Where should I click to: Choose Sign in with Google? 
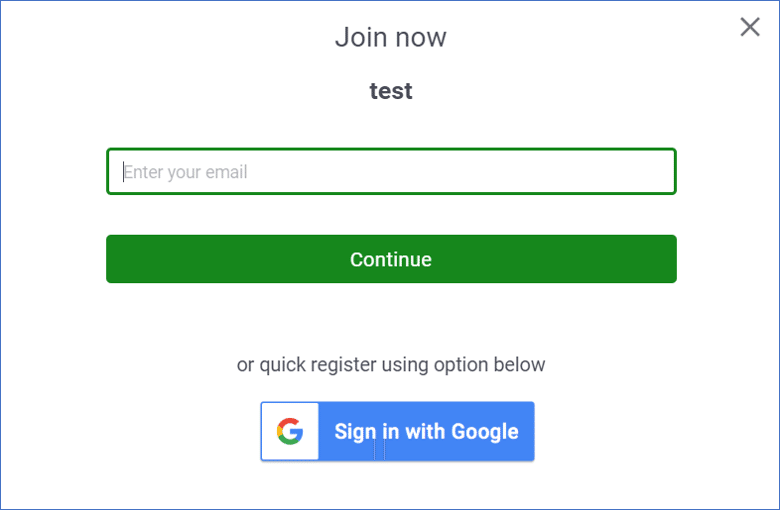397,432
